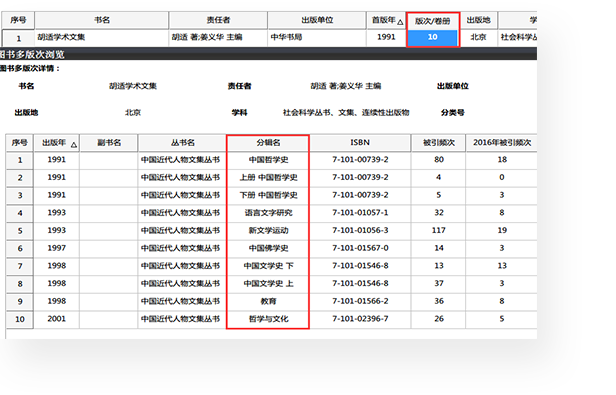Select the cell 中国文学史 上
Screen dimensions: 616x395
[268, 284]
